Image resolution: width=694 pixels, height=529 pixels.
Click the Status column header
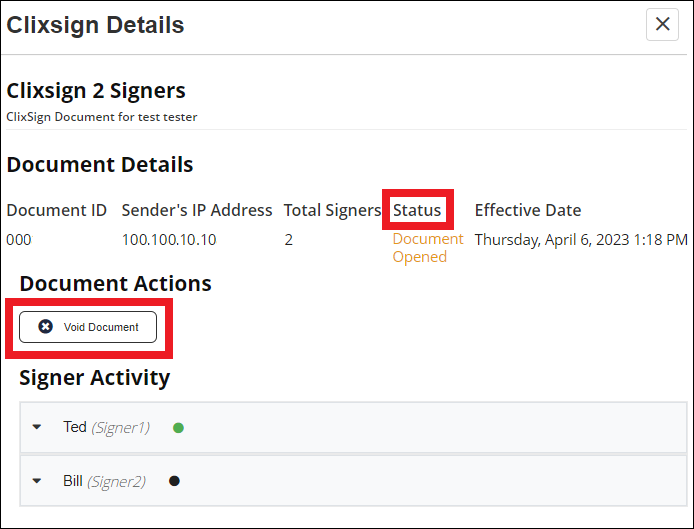417,210
